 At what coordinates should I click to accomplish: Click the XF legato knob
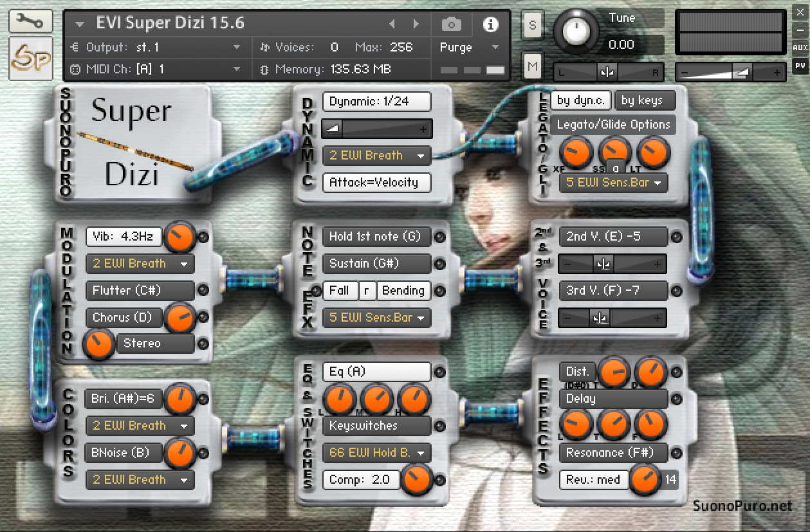(576, 152)
